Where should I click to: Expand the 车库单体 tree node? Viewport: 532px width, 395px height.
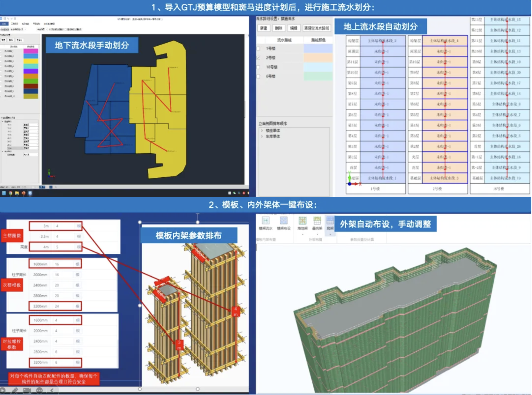point(262,136)
